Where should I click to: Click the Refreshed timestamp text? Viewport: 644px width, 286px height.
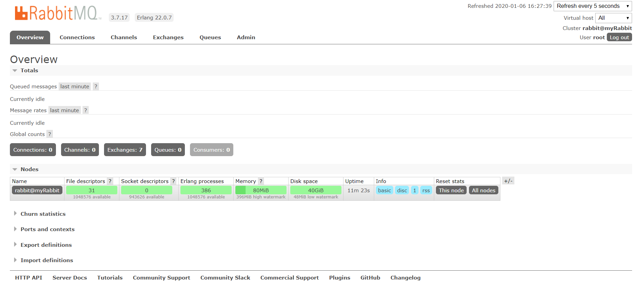510,6
